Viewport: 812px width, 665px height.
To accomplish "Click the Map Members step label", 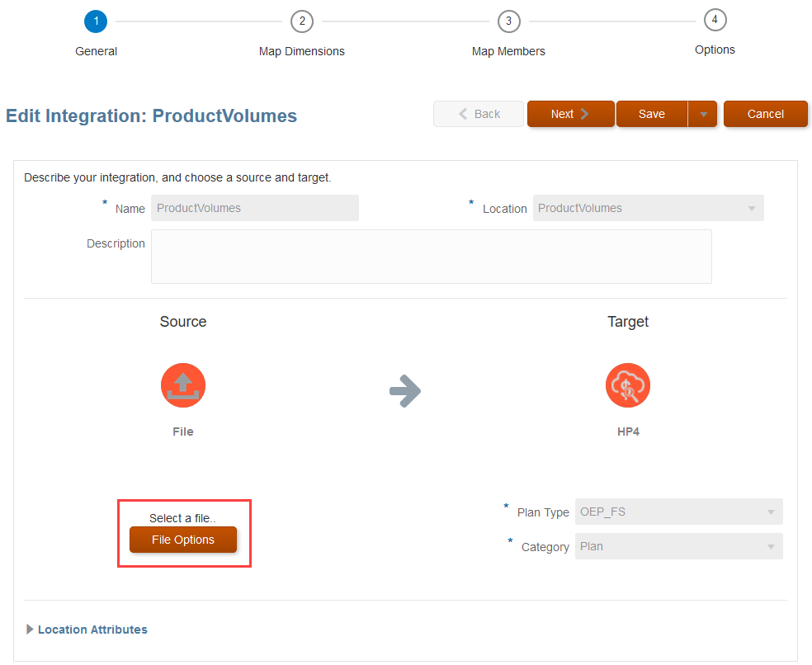I will pos(508,51).
